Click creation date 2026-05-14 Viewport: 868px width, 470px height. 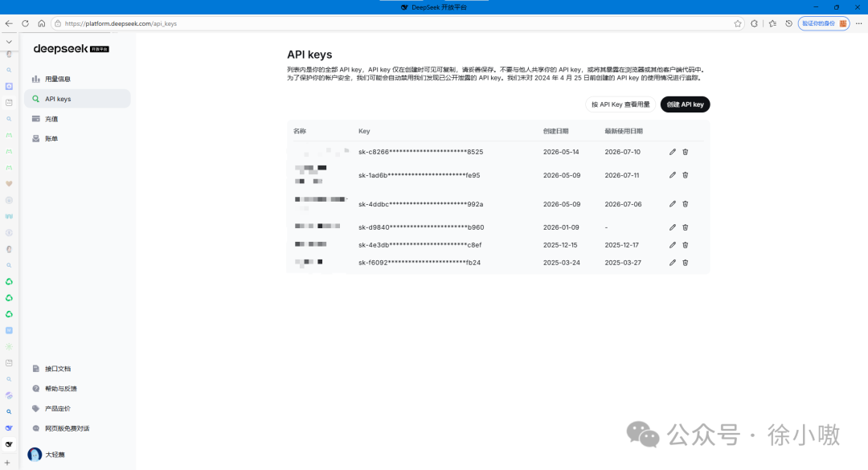561,152
